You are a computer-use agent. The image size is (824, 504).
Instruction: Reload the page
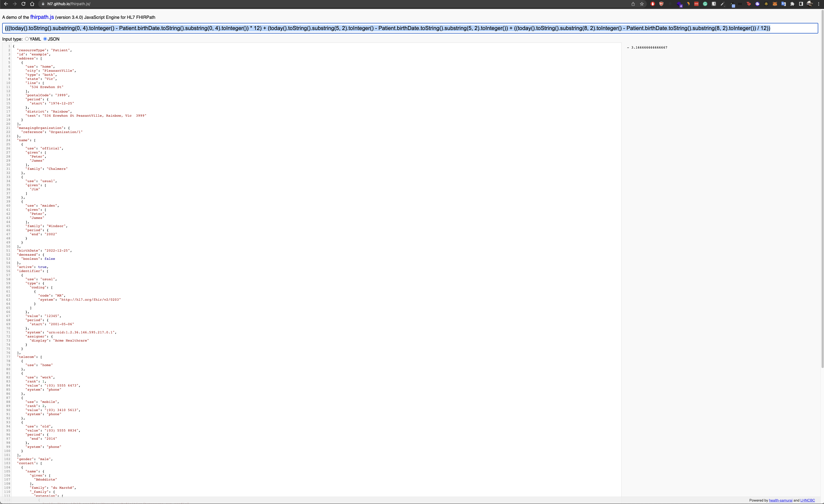pyautogui.click(x=23, y=4)
